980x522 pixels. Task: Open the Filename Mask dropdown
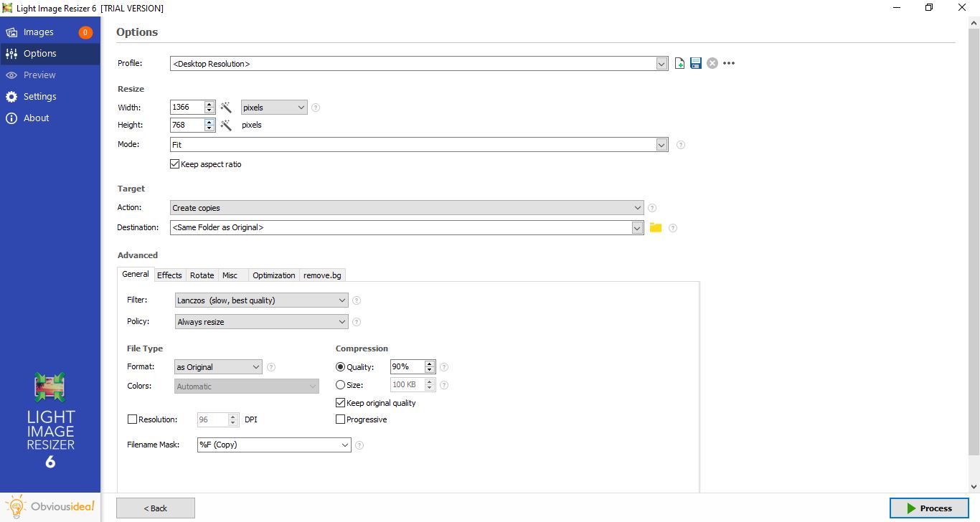274,445
